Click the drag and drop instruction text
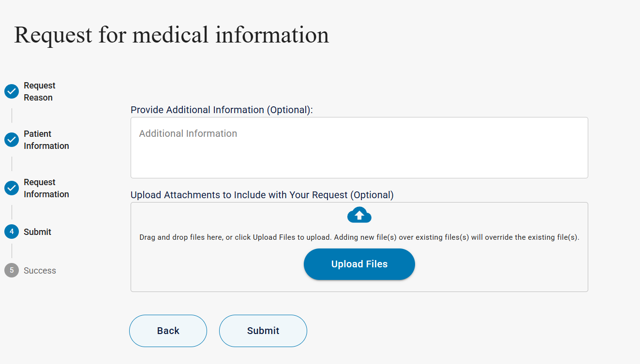Viewport: 640px width, 364px height. point(359,237)
